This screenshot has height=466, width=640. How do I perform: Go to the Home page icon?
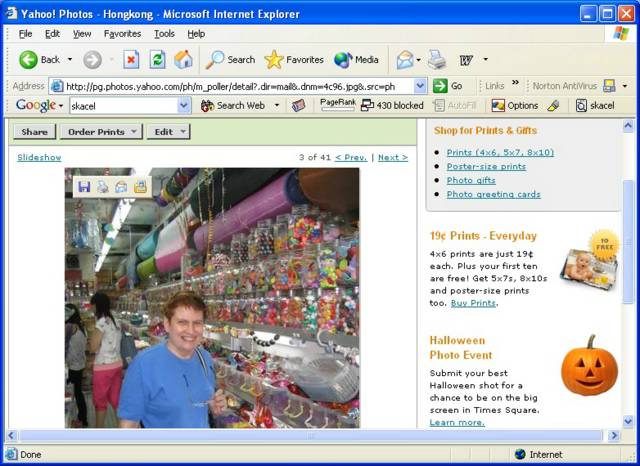pos(183,60)
